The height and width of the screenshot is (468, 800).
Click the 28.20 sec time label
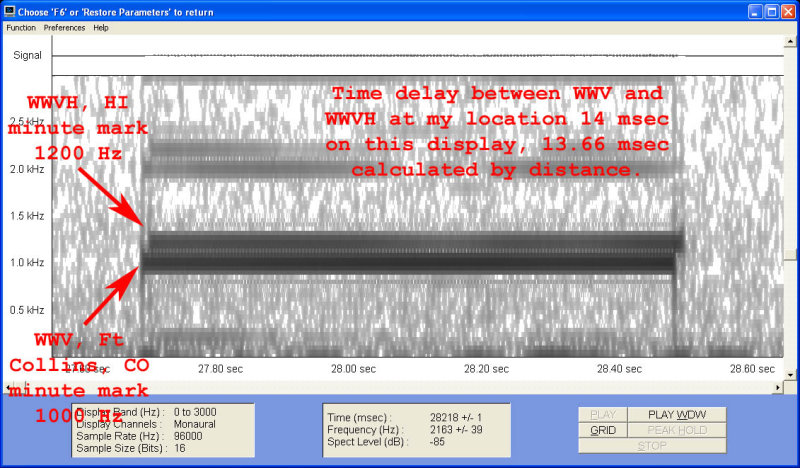click(486, 368)
